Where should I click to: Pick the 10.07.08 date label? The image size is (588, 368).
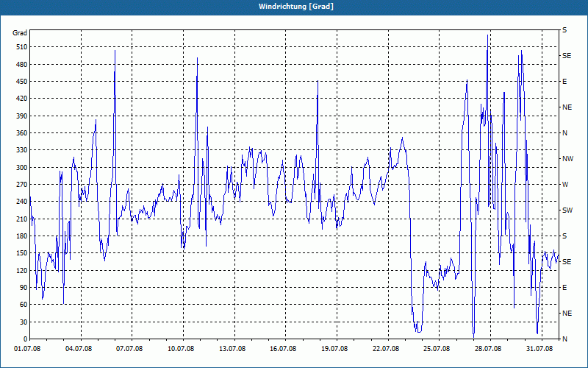tap(181, 349)
